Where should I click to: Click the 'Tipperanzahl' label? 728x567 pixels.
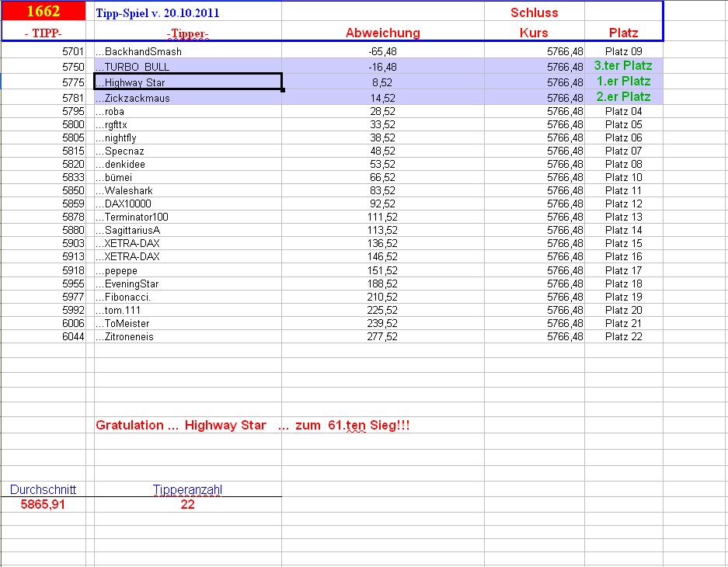[x=187, y=489]
